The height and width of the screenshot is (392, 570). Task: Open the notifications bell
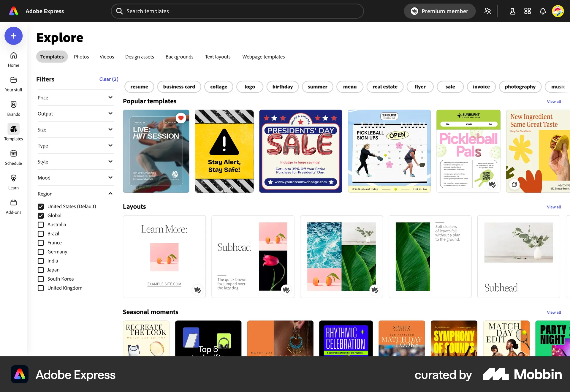[543, 11]
